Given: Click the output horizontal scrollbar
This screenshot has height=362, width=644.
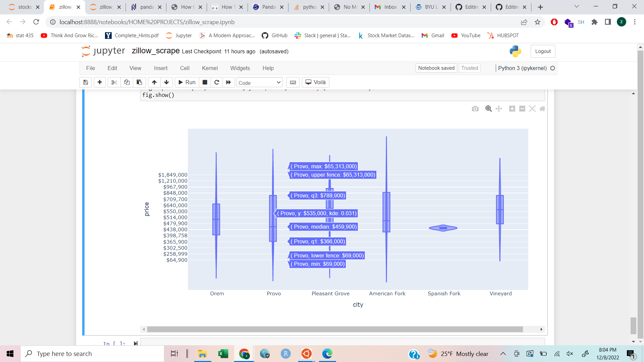Looking at the screenshot, I should [335, 329].
